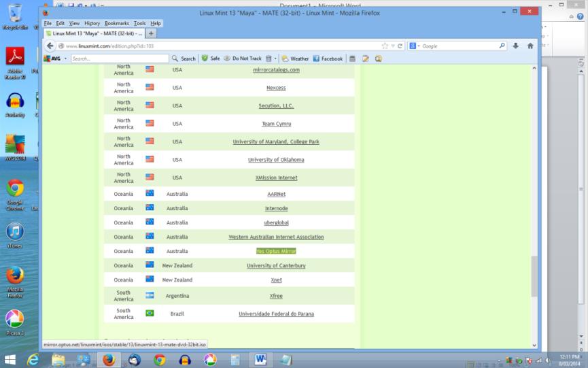Click the magnifier in the Google search box
Image resolution: width=588 pixels, height=368 pixels.
502,46
